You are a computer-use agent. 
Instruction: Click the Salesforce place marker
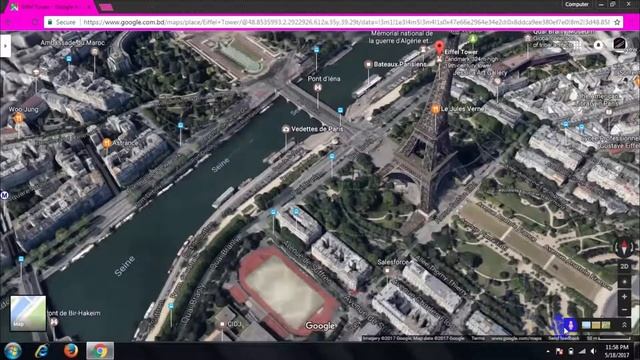(387, 271)
